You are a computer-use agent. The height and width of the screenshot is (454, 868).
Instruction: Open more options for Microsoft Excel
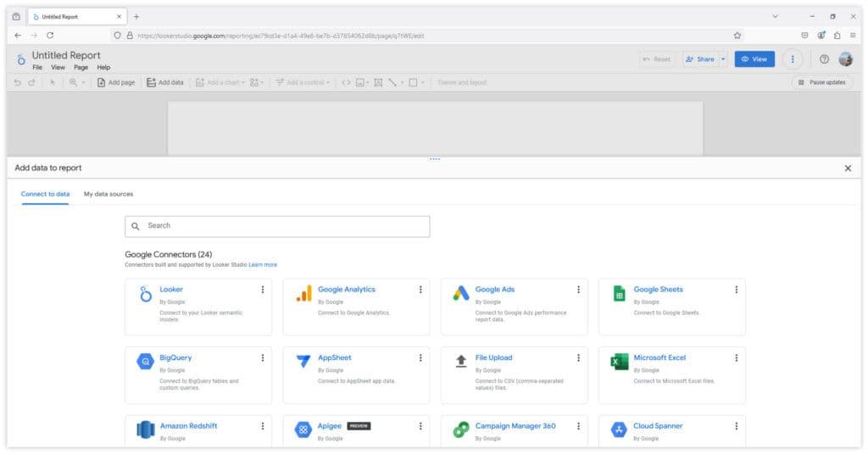pos(737,357)
